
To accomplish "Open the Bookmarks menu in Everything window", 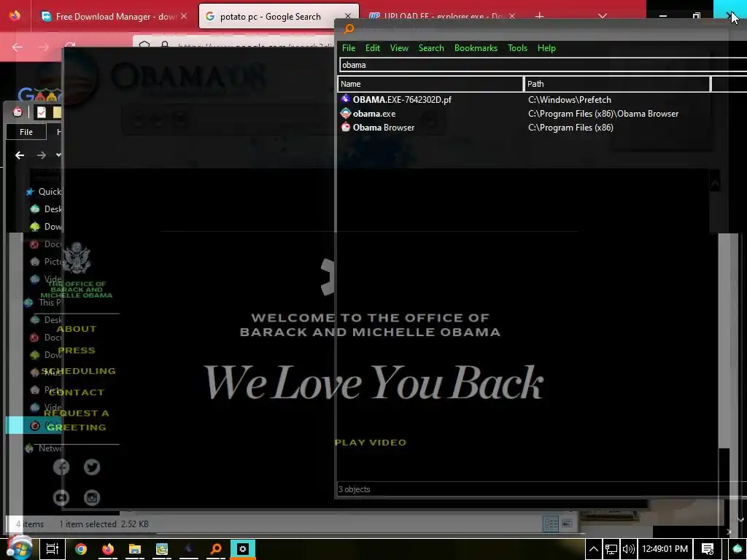I will coord(476,48).
